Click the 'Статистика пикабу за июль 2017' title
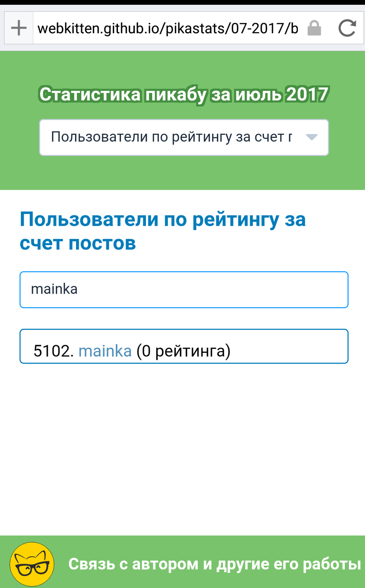The width and height of the screenshot is (365, 588). 184,94
